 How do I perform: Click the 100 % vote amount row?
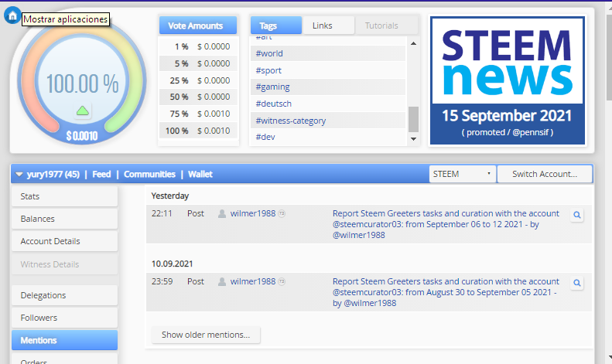(198, 131)
